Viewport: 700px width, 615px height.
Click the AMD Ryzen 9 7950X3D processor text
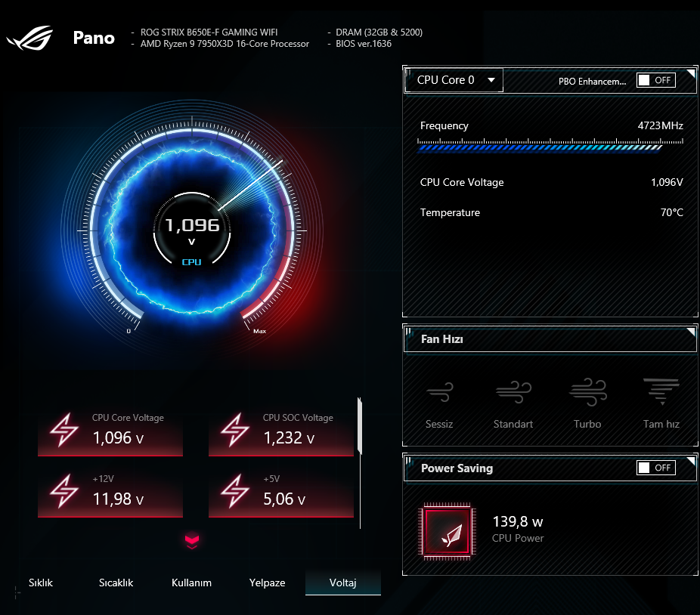pyautogui.click(x=225, y=44)
